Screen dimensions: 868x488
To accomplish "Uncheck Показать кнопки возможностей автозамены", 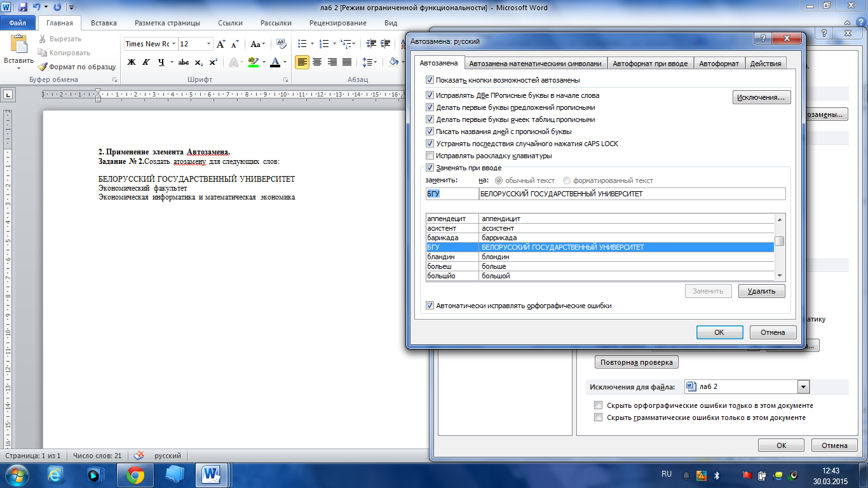I will click(430, 80).
